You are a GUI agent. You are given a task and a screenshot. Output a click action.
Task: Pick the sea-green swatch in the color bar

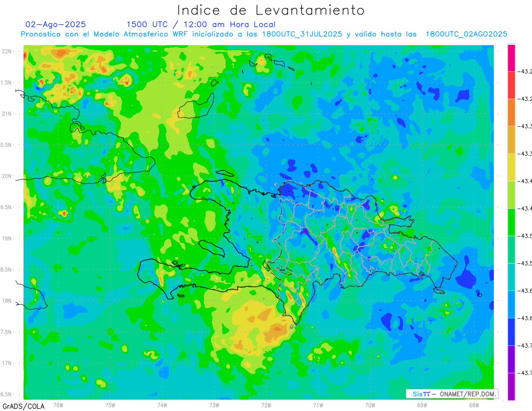511,250
